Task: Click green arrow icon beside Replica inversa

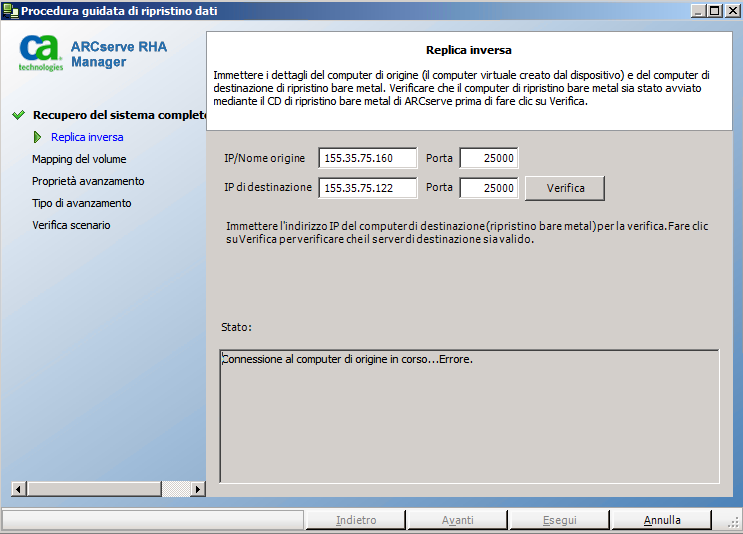Action: point(37,137)
